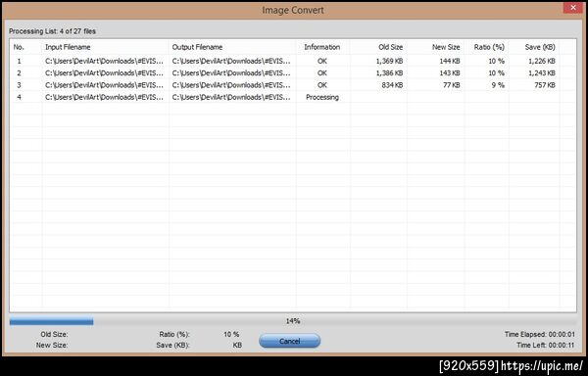Click the 9 % ratio value
Screen dimensions: 588x376
pos(498,85)
